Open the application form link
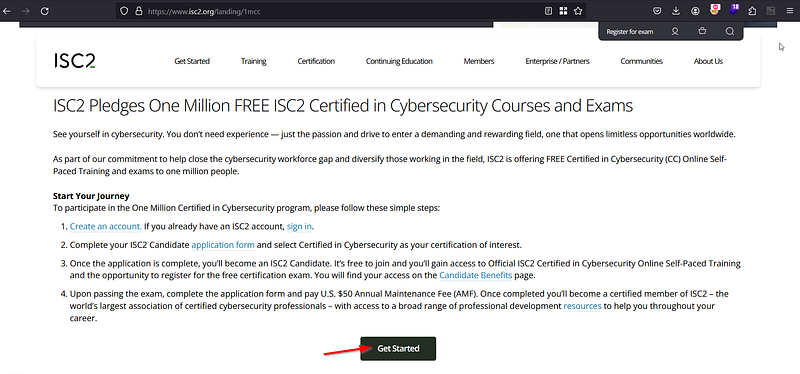The height and width of the screenshot is (374, 800). coord(223,245)
